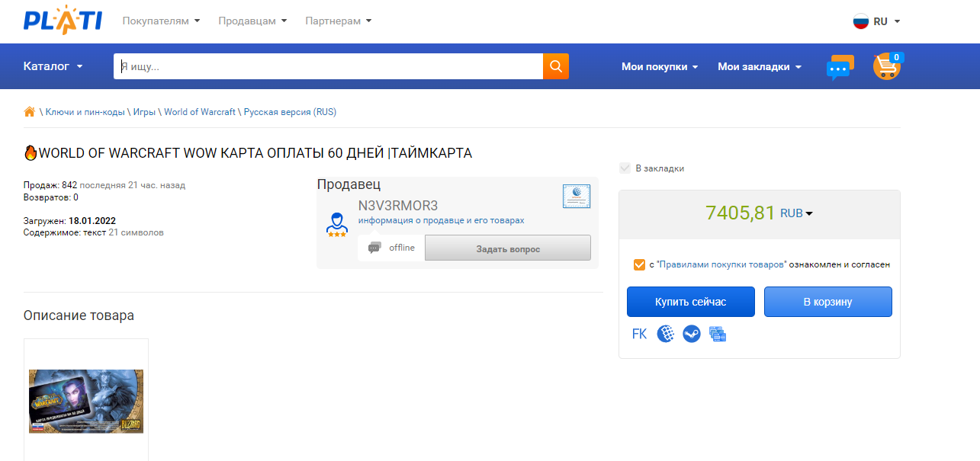980x461 pixels.
Task: Click the 'World of Warcraft' breadcrumb
Action: [x=200, y=112]
